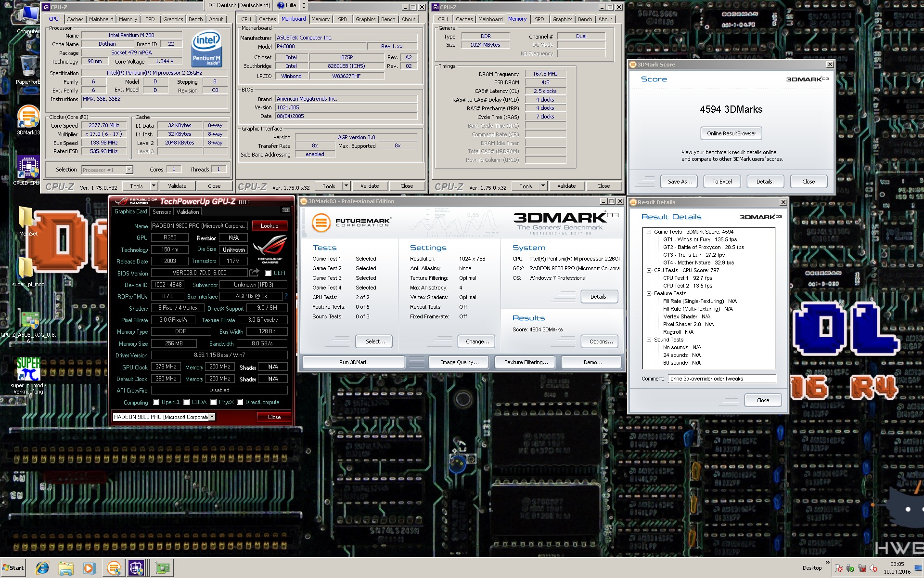Open Windows Explorer from the taskbar

click(66, 568)
